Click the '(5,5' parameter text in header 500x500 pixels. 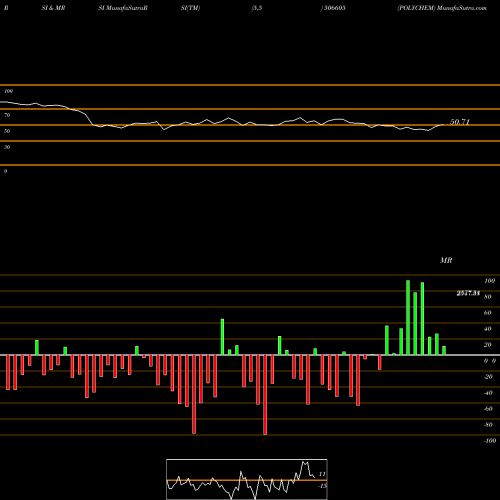click(x=257, y=8)
